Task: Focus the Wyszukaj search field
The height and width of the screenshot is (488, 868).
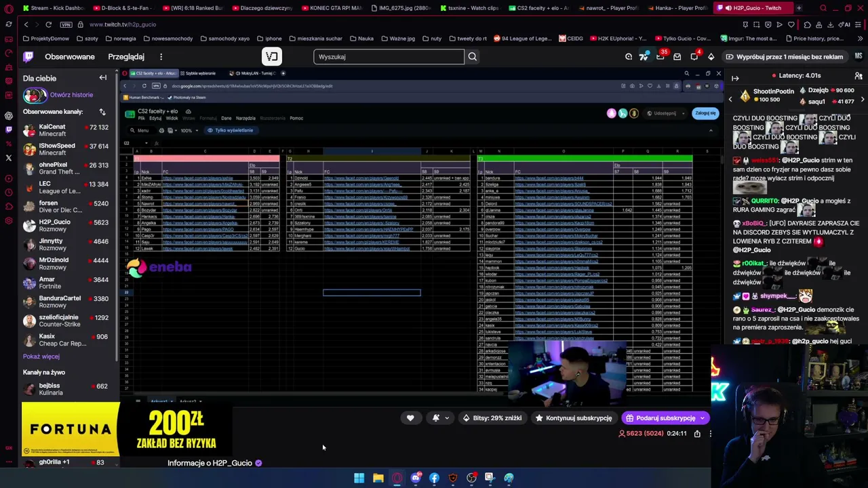Action: point(389,57)
